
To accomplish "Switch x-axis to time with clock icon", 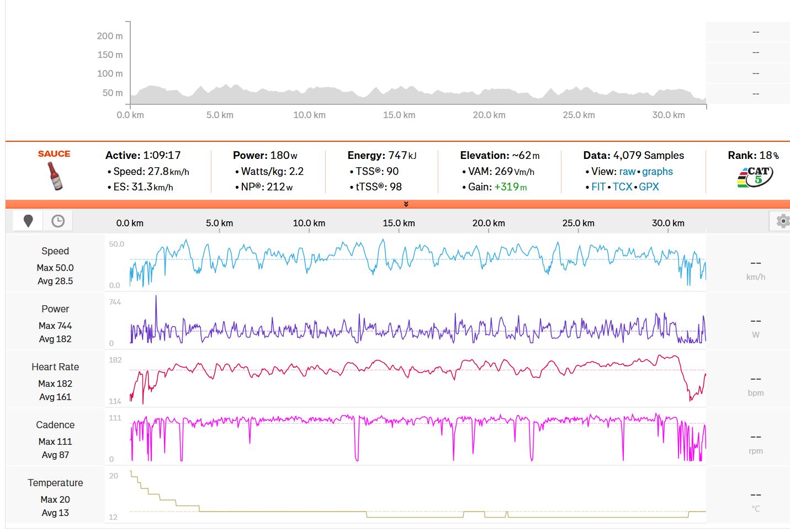I will point(58,221).
